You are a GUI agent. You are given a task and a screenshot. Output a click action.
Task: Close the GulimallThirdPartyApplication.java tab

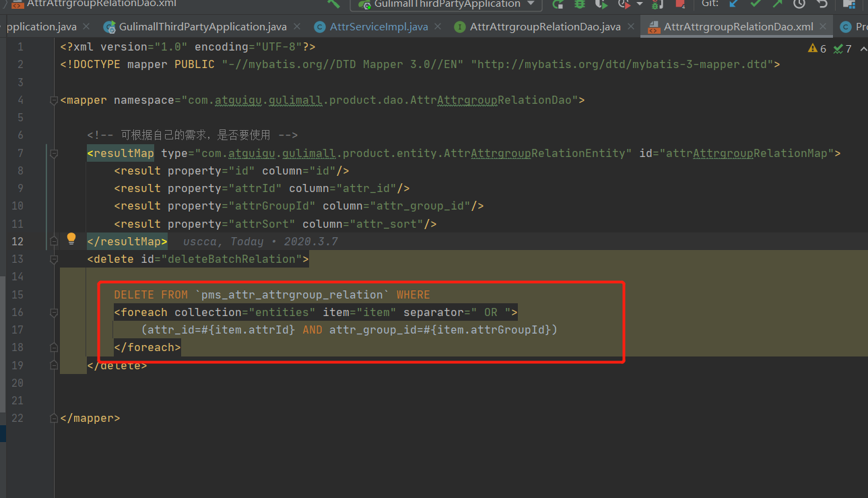(x=296, y=27)
